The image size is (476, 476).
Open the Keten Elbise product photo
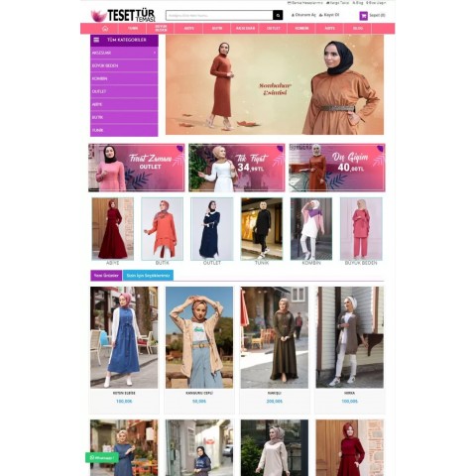coord(124,337)
